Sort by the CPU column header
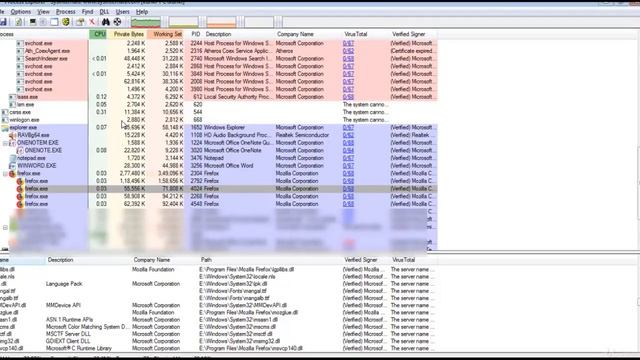640x360 pixels. click(x=98, y=34)
